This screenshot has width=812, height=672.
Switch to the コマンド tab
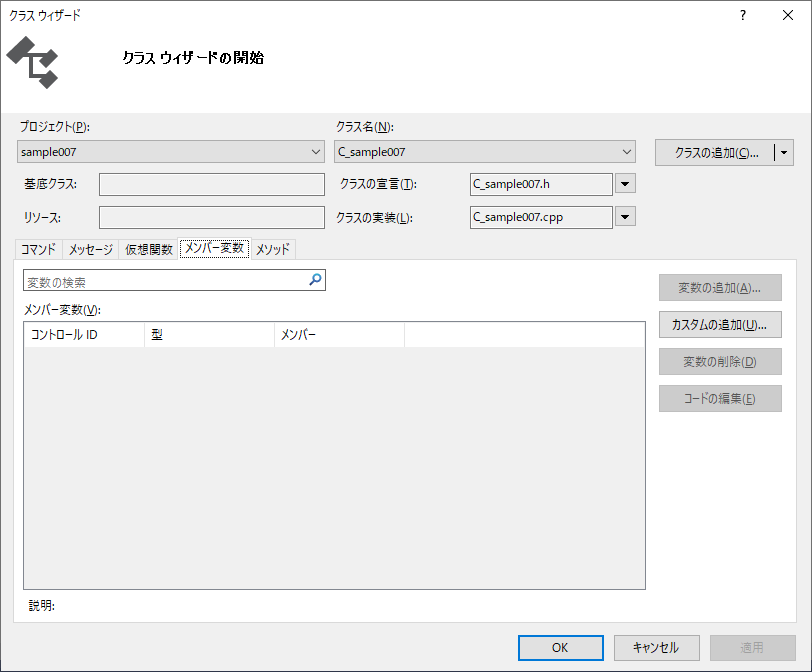click(40, 250)
